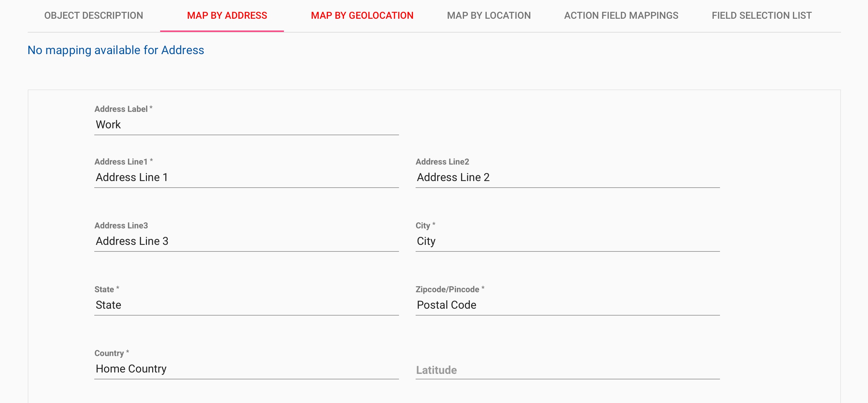Open the Field Selection List tab
868x403 pixels.
click(x=762, y=16)
